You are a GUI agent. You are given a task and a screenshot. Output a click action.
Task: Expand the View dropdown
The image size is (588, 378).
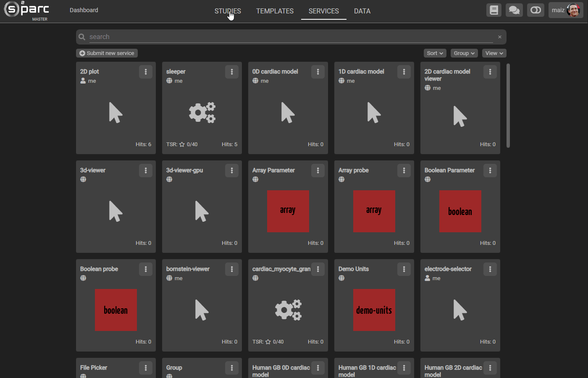(494, 53)
